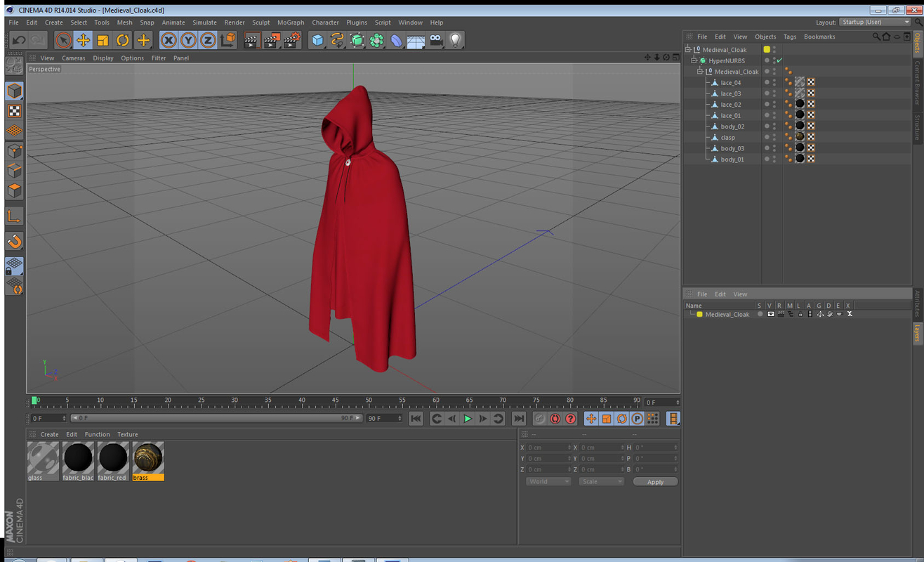Open the MoGraph menu
Image resolution: width=924 pixels, height=562 pixels.
(290, 22)
